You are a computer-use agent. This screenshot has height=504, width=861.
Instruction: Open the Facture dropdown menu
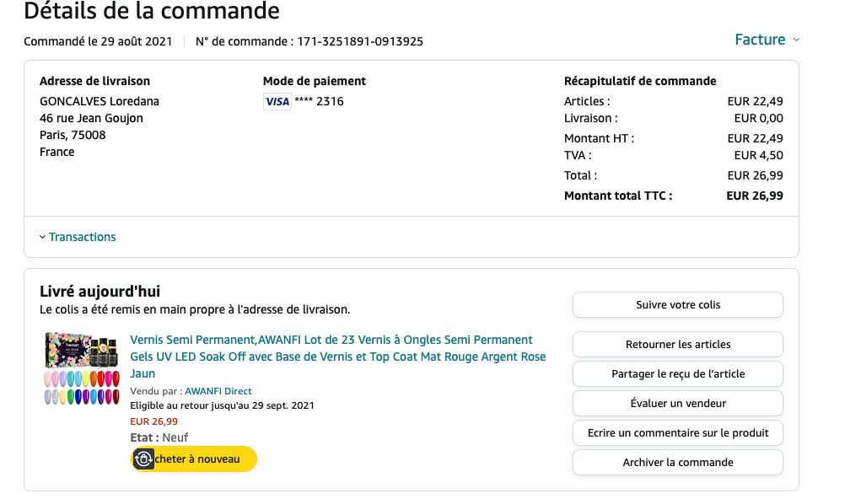[x=760, y=40]
